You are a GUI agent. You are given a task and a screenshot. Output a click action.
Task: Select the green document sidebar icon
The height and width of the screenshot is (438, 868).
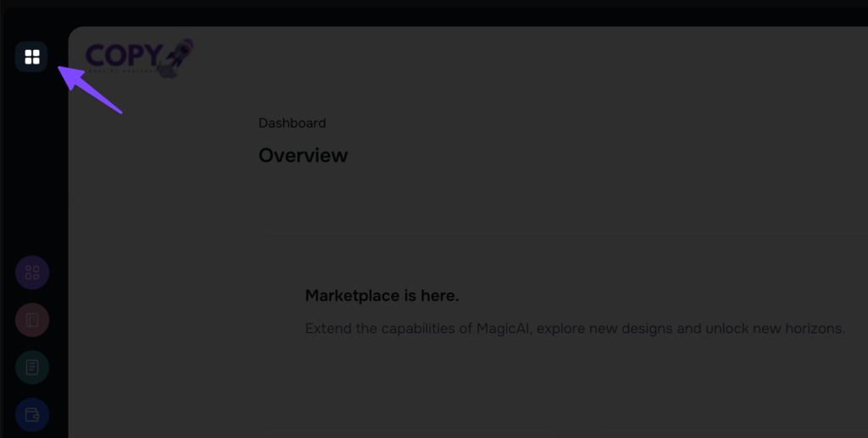32,368
